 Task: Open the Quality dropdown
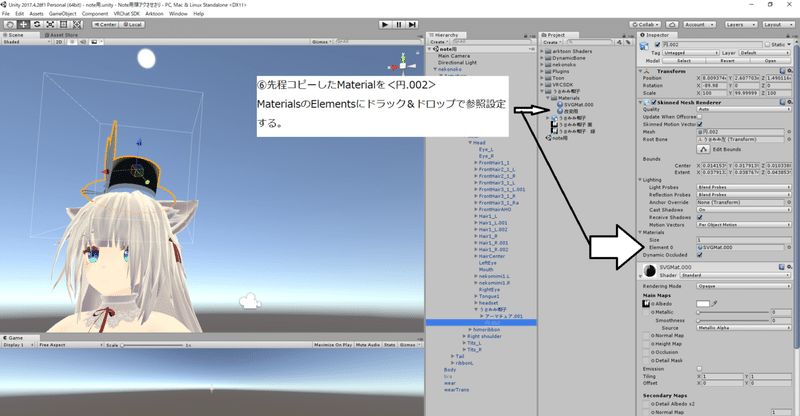[x=744, y=109]
